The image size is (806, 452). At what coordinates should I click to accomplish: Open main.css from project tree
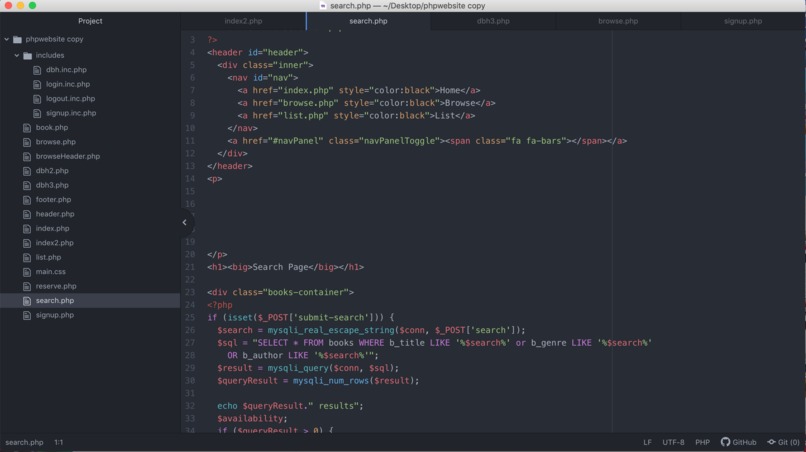click(x=50, y=272)
